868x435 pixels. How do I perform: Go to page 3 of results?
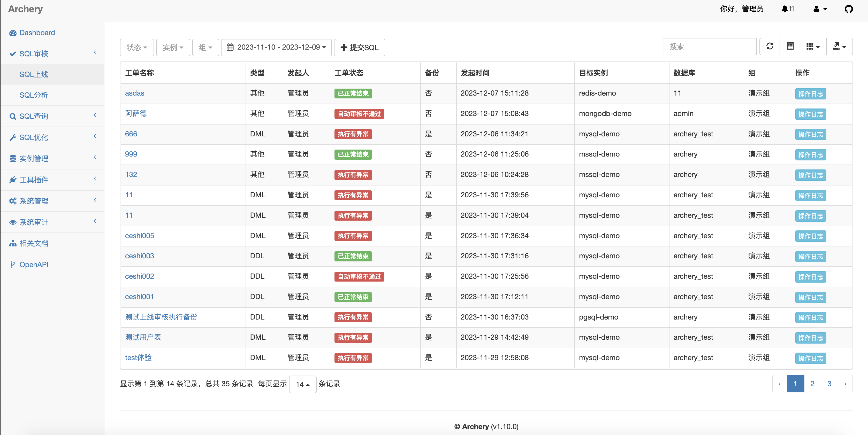click(829, 384)
